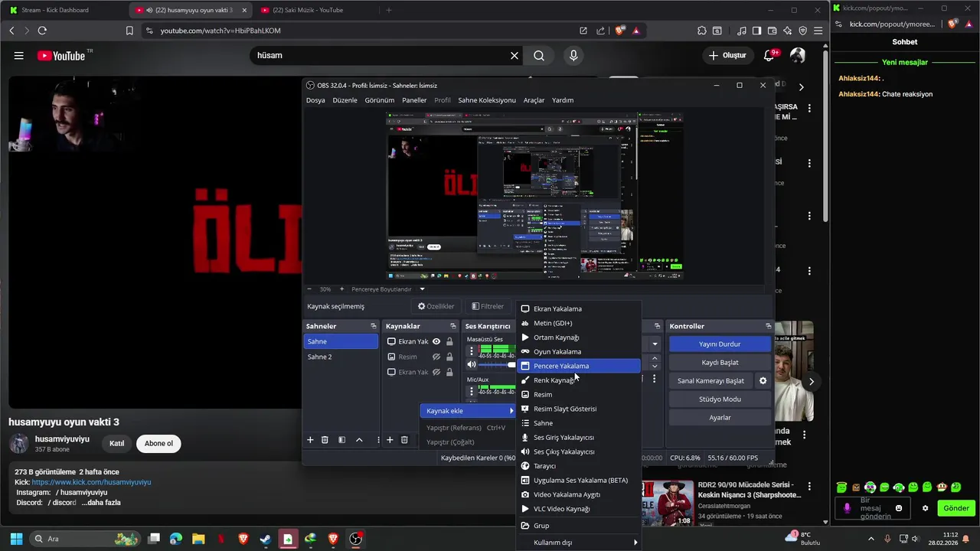
Task: Clear the YouTube search box text
Action: point(514,56)
